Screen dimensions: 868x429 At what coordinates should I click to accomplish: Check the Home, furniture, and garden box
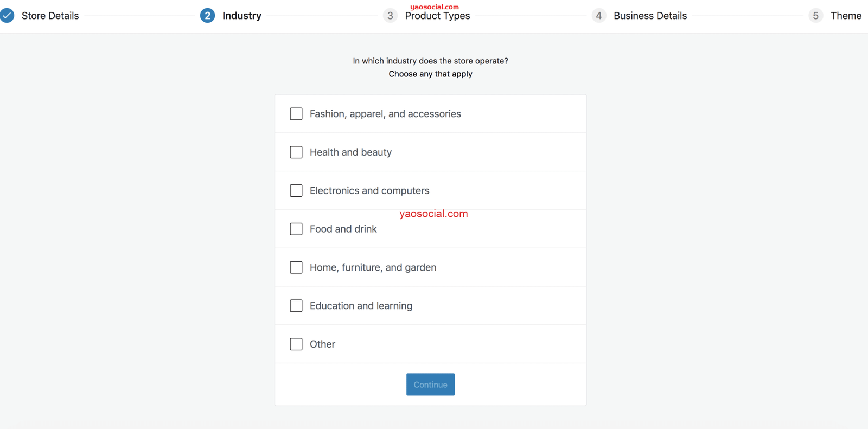[x=296, y=267]
